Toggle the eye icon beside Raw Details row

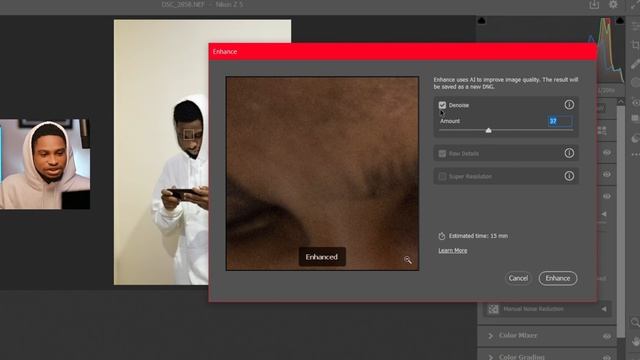tap(607, 152)
